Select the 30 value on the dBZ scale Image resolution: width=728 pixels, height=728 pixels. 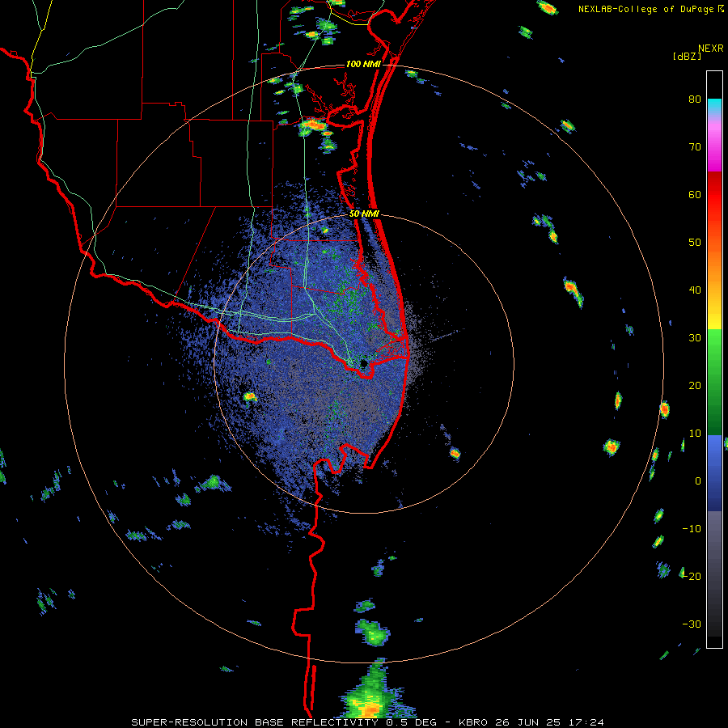coord(695,338)
